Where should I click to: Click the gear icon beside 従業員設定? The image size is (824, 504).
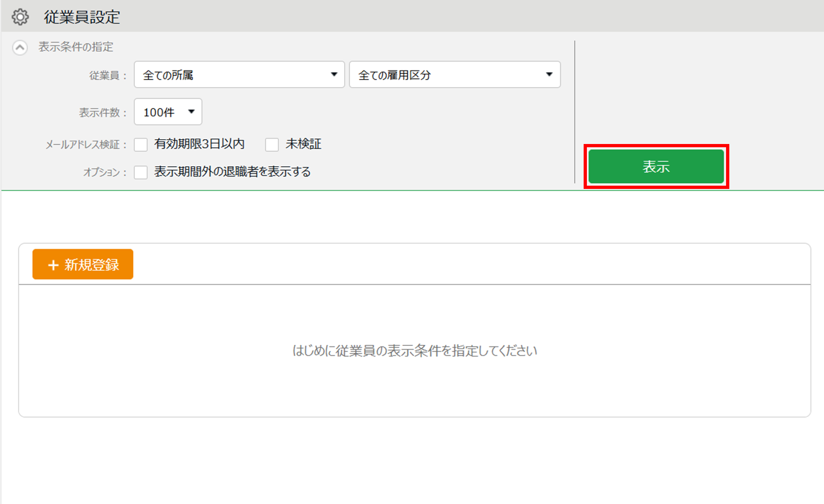pos(20,17)
